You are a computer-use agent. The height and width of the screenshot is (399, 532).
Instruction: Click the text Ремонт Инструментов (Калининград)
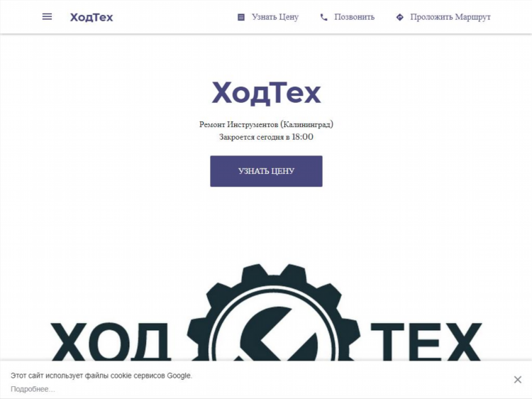(266, 124)
